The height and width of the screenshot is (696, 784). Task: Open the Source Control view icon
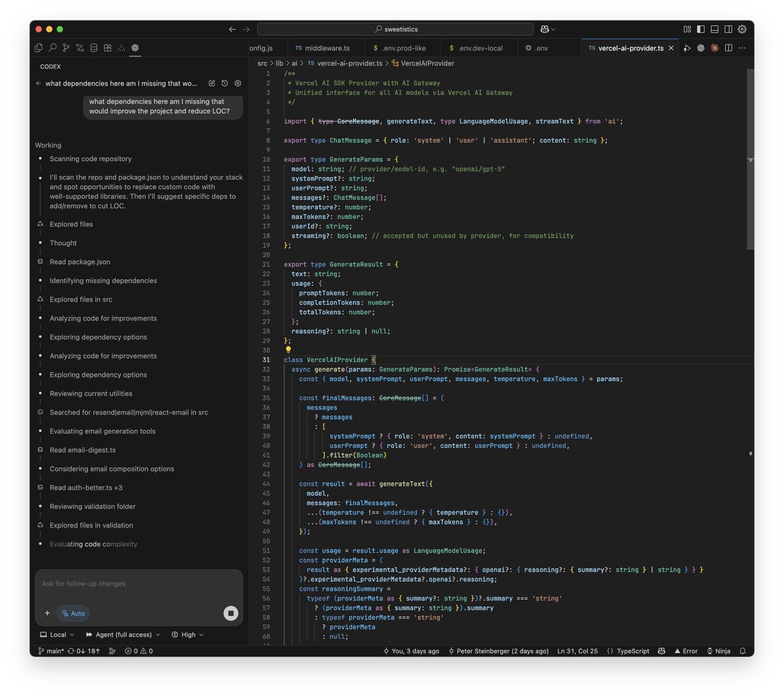click(66, 48)
